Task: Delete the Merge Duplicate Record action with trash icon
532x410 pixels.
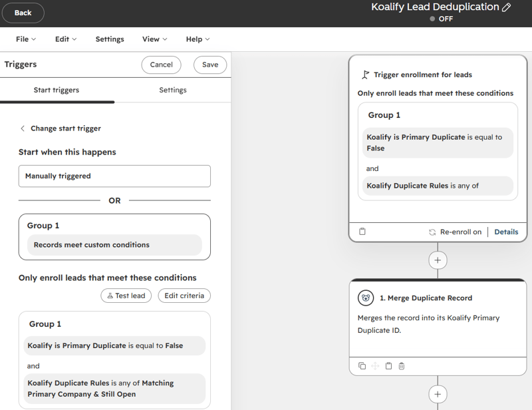Action: click(402, 366)
